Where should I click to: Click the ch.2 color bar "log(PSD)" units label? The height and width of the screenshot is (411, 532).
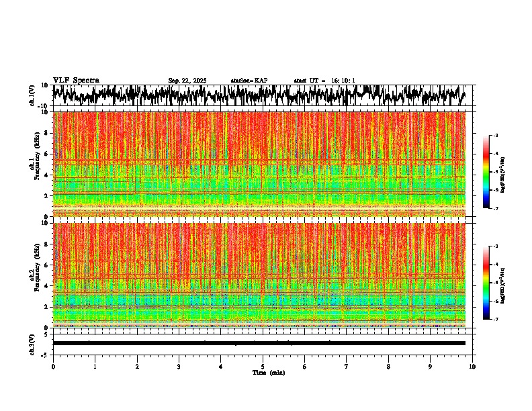[x=503, y=285]
